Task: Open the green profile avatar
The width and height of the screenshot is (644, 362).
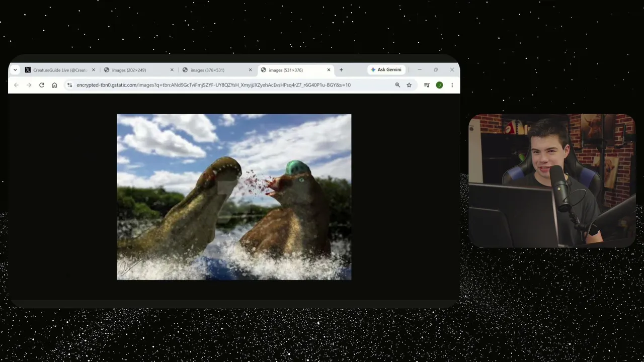Action: click(x=439, y=85)
